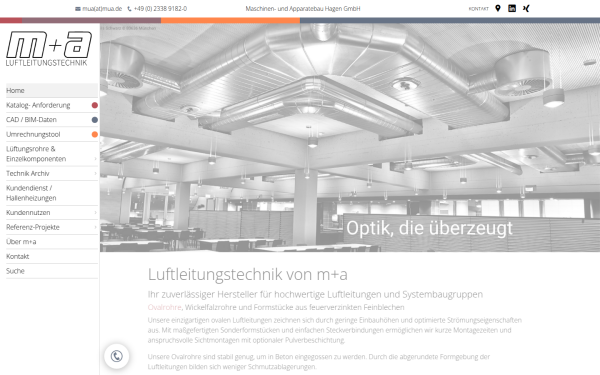Open the Xing icon in the header
This screenshot has width=600, height=375.
[x=526, y=8]
